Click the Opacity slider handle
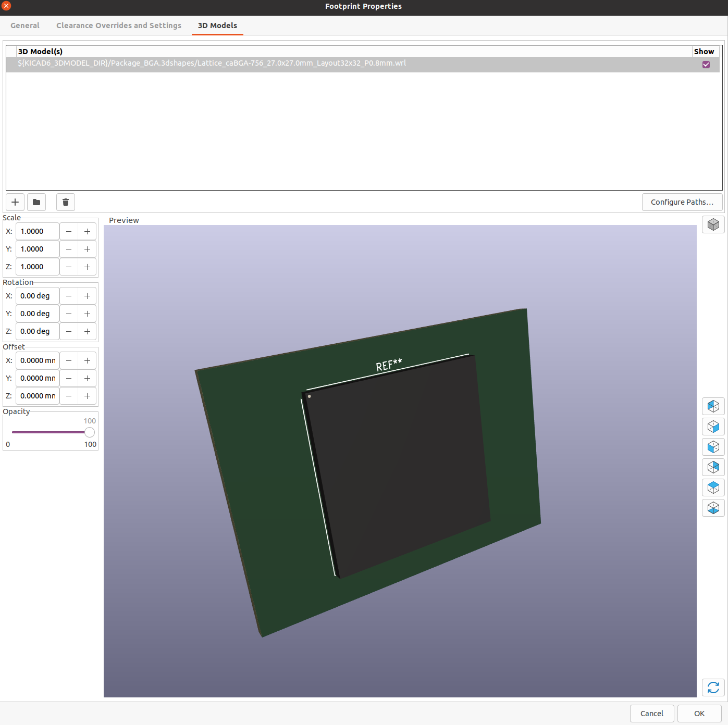This screenshot has width=728, height=725. pos(90,432)
